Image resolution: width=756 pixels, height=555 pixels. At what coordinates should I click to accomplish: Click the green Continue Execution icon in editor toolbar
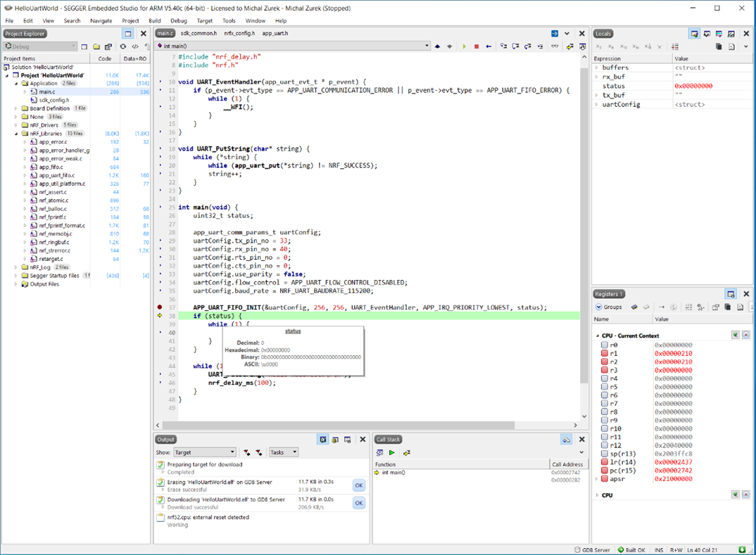click(x=464, y=46)
